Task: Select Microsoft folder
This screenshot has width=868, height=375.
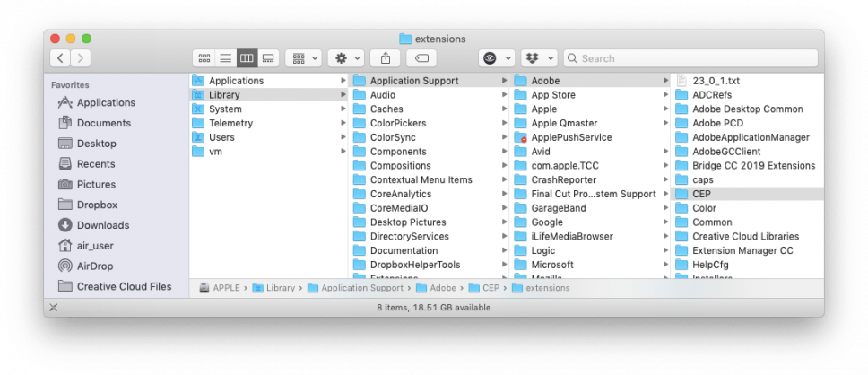Action: 591,265
